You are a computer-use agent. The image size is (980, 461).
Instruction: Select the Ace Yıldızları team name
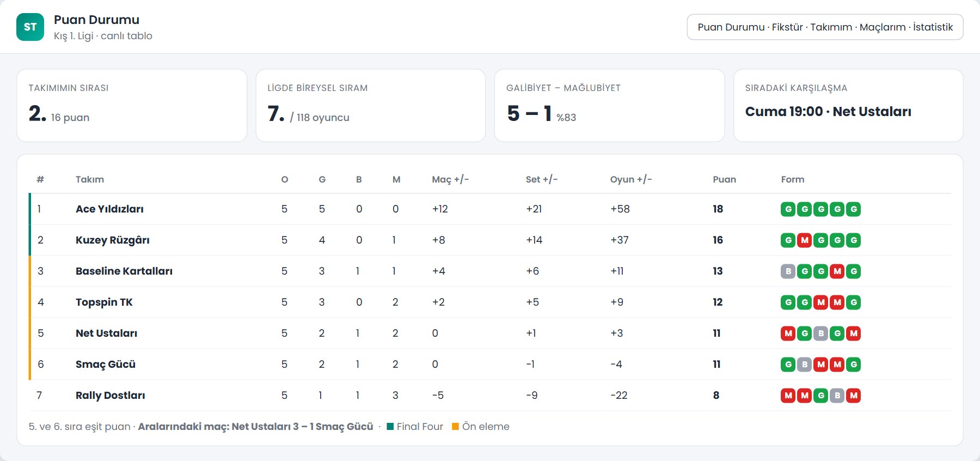109,209
